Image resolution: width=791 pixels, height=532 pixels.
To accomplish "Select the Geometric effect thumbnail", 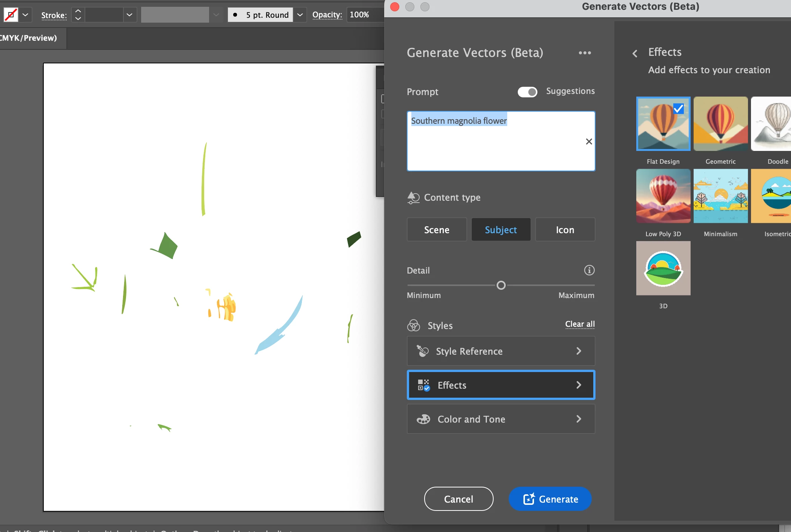I will coord(720,124).
